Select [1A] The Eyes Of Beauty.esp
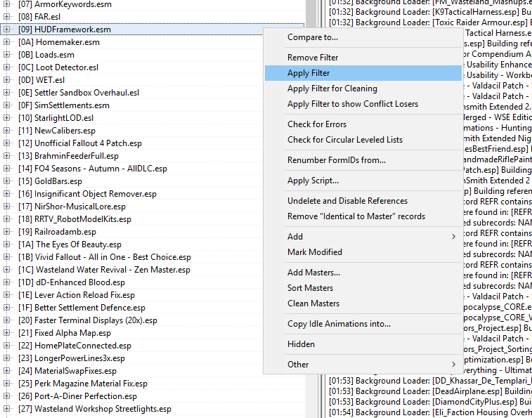The height and width of the screenshot is (418, 532). pyautogui.click(x=70, y=244)
